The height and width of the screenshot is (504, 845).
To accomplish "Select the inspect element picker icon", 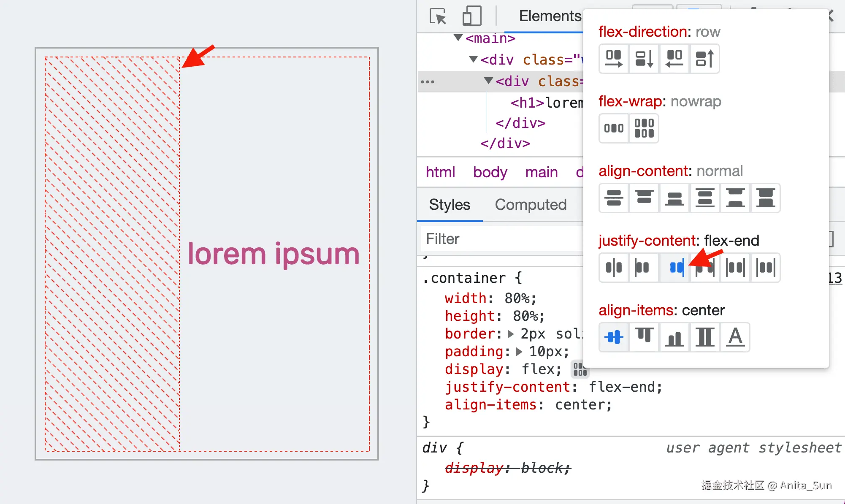I will coord(438,17).
